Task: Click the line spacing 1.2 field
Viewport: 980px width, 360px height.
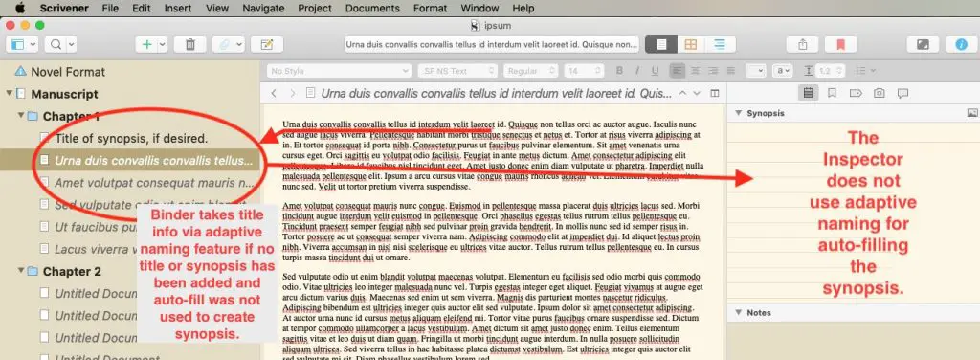Action: click(x=831, y=71)
